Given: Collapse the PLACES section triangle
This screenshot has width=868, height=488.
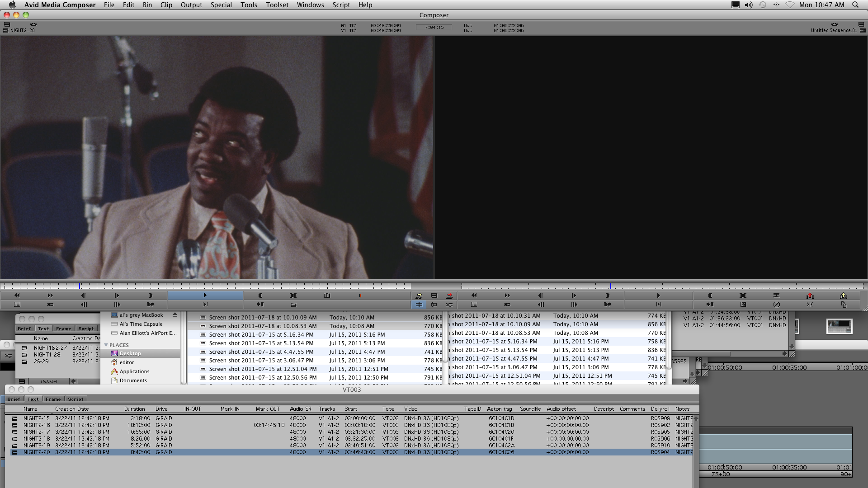Looking at the screenshot, I should click(106, 345).
